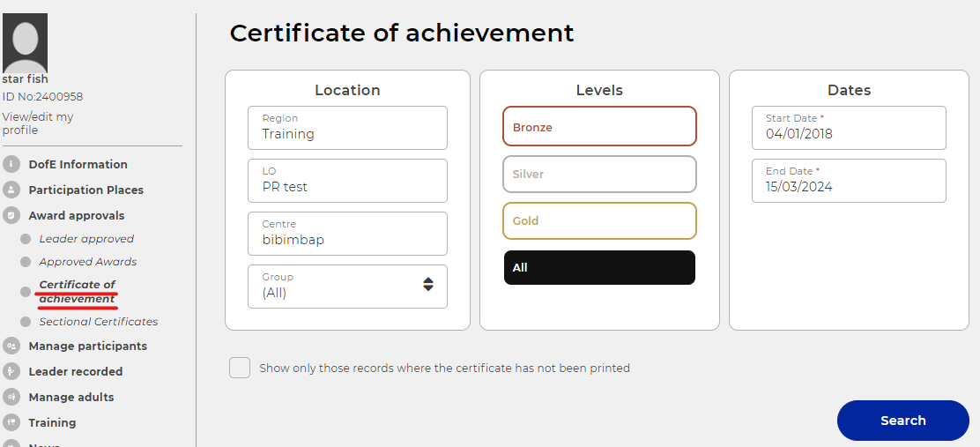This screenshot has width=980, height=447.
Task: Click the Manage participants group icon
Action: tap(11, 346)
